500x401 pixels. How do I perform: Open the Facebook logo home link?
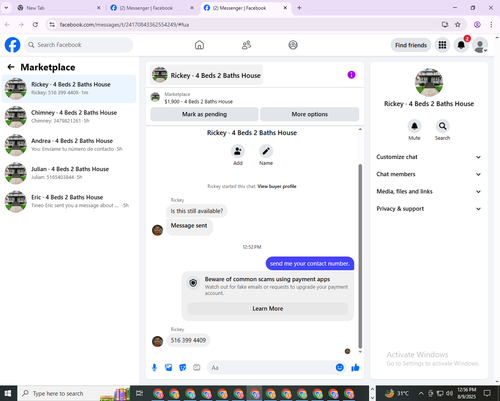tap(12, 45)
